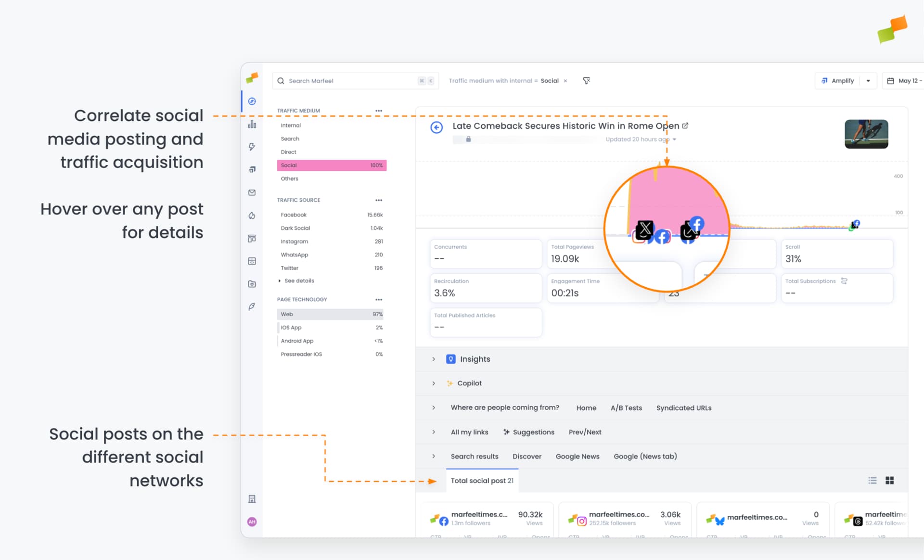Open the Google News tab

coord(577,457)
